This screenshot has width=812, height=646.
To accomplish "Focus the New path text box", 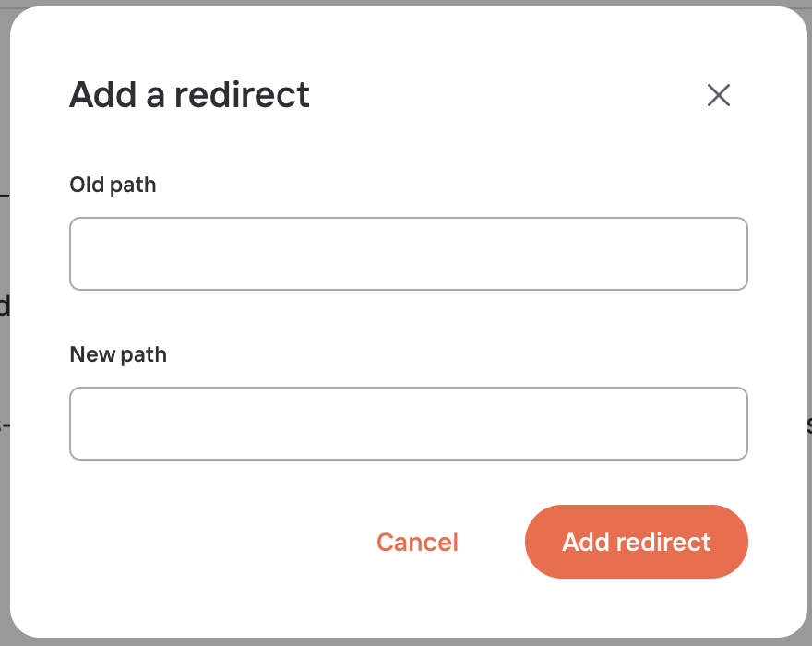I will 409,424.
